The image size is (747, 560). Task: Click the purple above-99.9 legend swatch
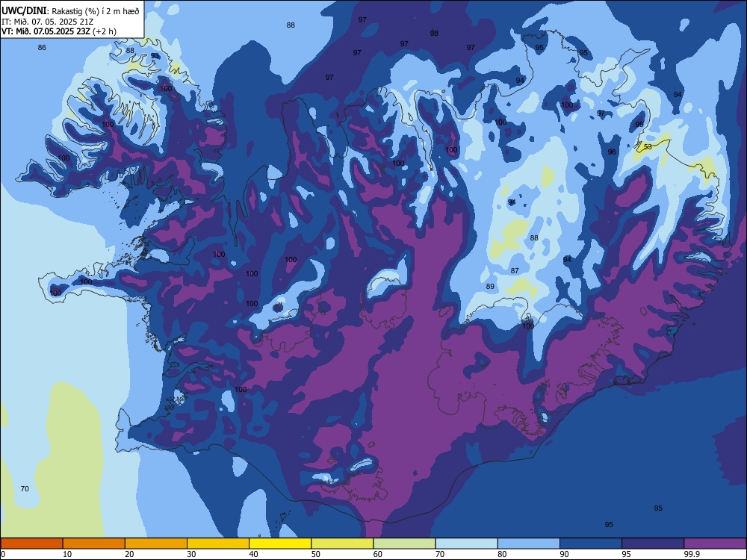pos(715,544)
